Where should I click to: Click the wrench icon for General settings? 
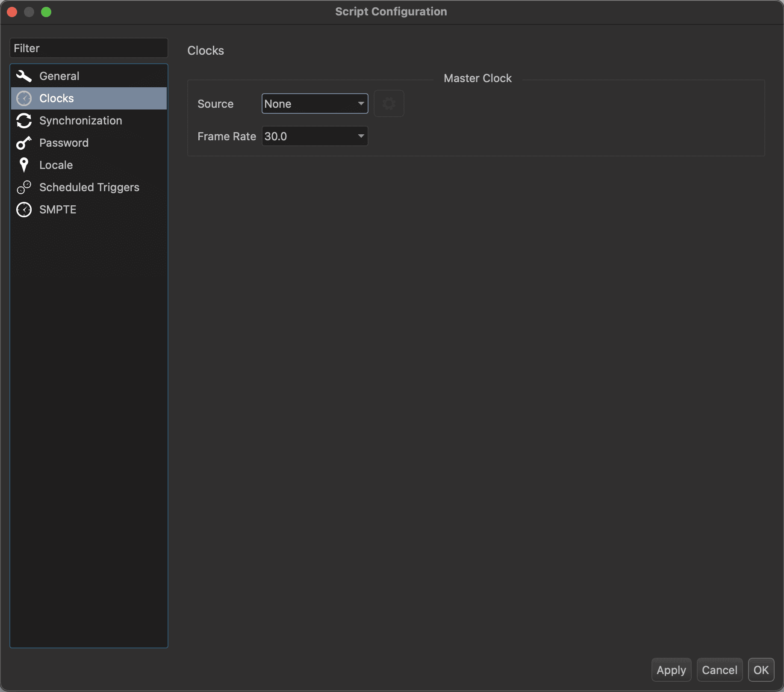(24, 76)
